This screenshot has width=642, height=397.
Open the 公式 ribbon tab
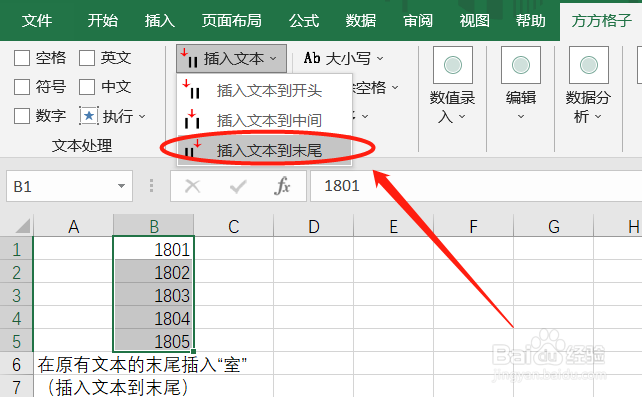[304, 20]
